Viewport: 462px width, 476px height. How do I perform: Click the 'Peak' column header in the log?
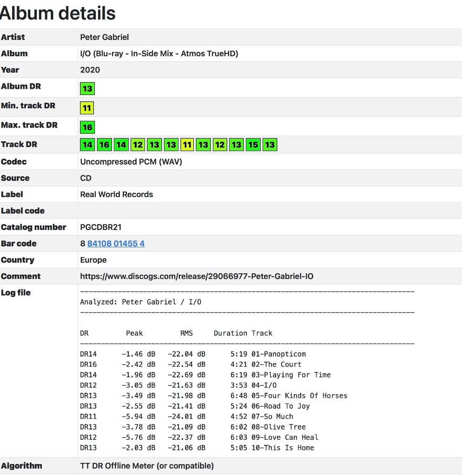134,333
